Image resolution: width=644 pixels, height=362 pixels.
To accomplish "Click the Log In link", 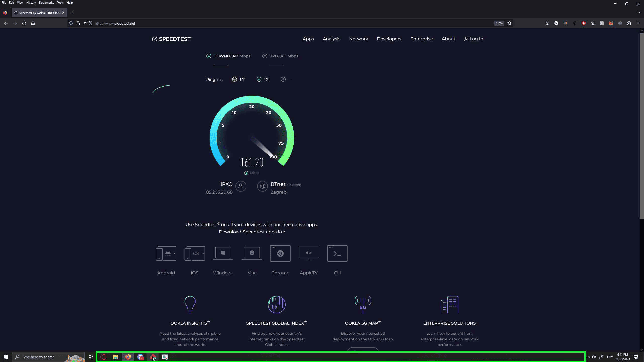I will tap(474, 39).
